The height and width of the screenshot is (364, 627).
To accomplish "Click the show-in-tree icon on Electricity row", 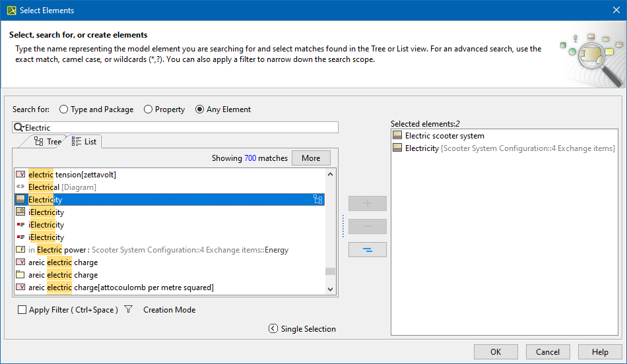I will [317, 199].
